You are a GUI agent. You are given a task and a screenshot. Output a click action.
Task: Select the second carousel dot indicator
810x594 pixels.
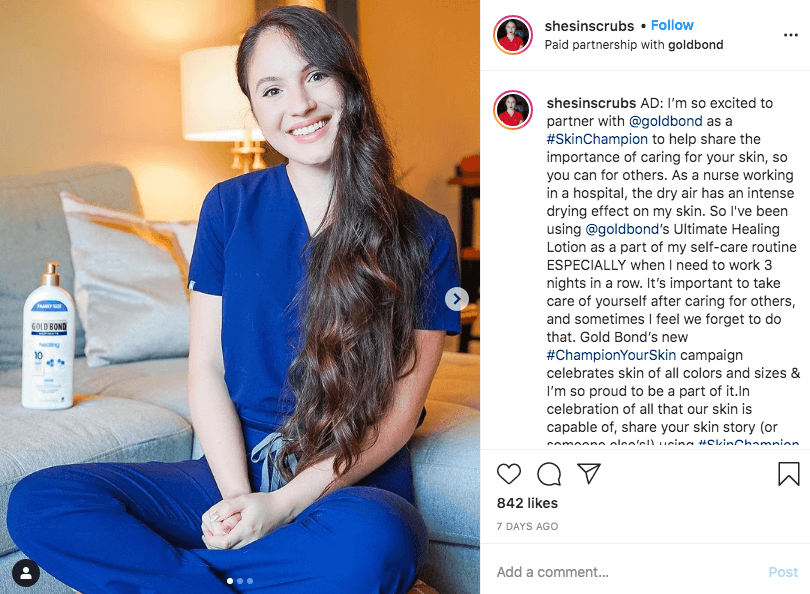click(x=240, y=581)
